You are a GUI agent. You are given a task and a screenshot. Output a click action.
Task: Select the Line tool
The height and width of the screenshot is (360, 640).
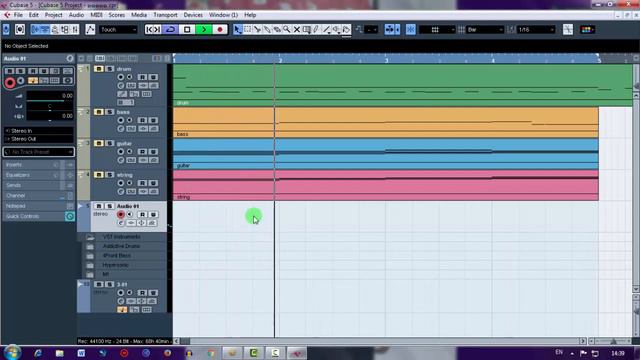(326, 29)
